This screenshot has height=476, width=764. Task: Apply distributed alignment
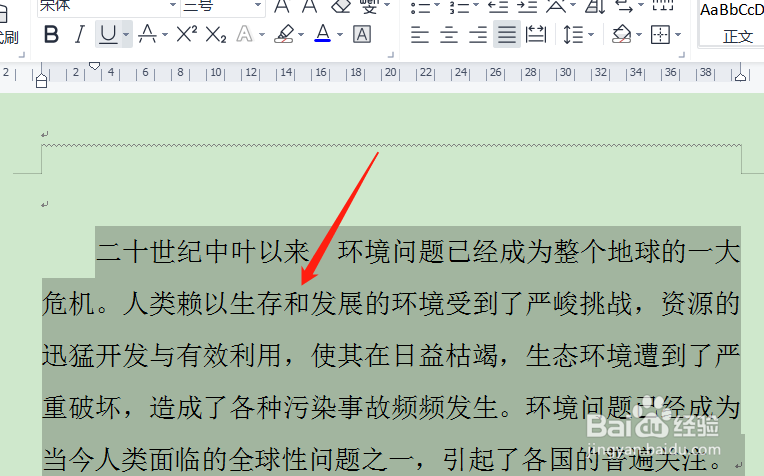[536, 35]
